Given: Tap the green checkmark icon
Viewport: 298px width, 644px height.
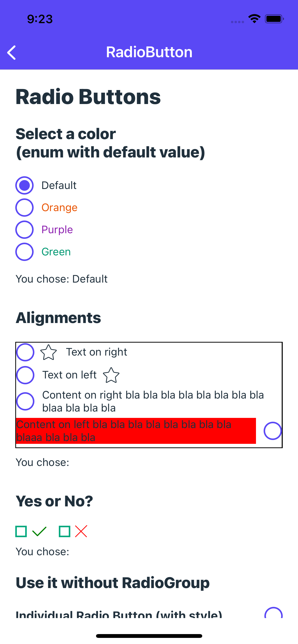Looking at the screenshot, I should (x=39, y=531).
